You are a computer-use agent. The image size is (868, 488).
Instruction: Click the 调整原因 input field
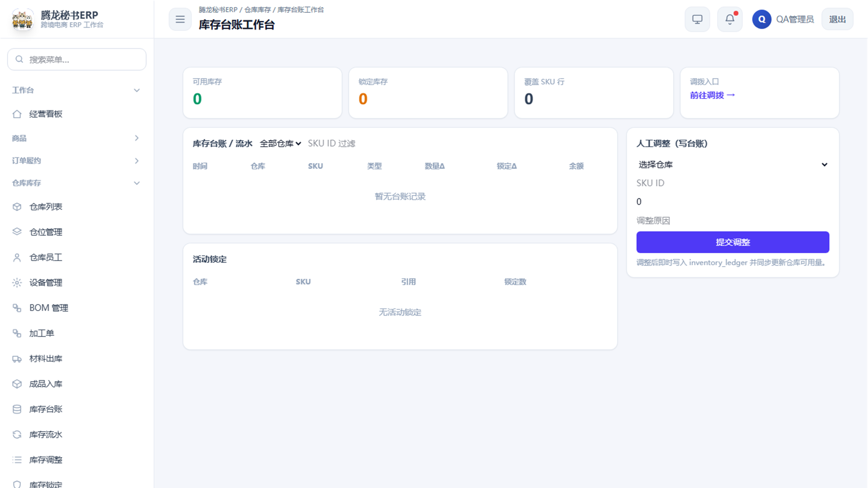733,221
